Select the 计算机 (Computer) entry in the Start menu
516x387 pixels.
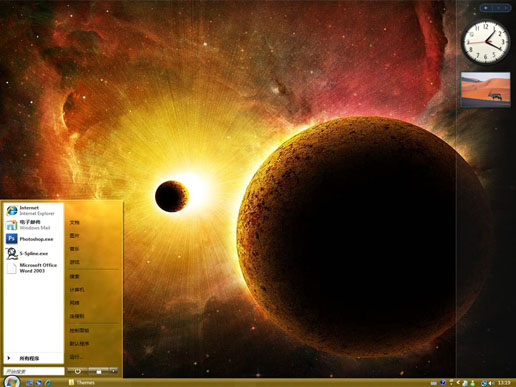point(77,290)
